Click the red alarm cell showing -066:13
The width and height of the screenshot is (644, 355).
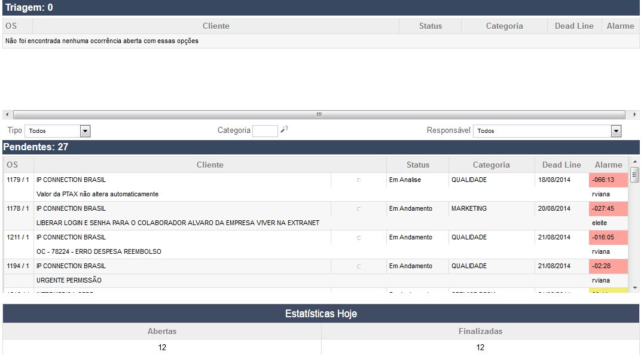pyautogui.click(x=608, y=180)
